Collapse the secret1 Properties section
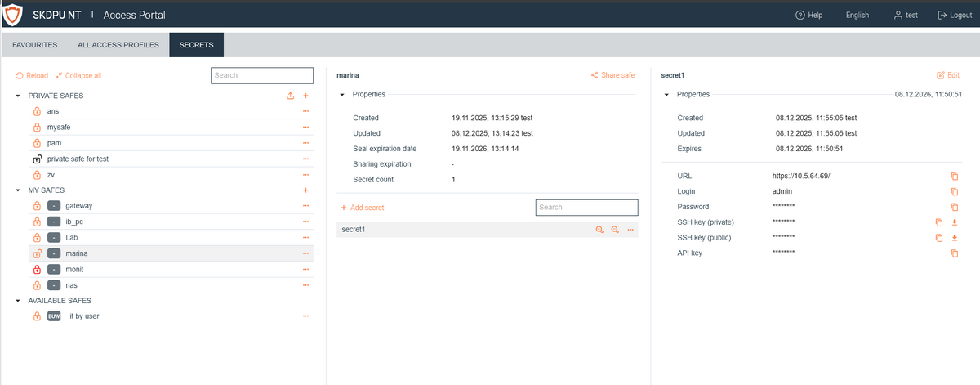Image resolution: width=980 pixels, height=385 pixels. tap(667, 94)
